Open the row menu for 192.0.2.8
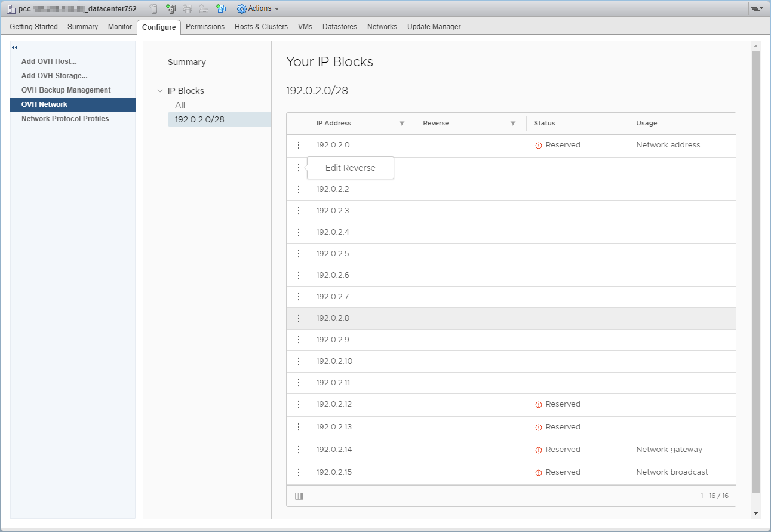This screenshot has width=771, height=532. point(299,318)
